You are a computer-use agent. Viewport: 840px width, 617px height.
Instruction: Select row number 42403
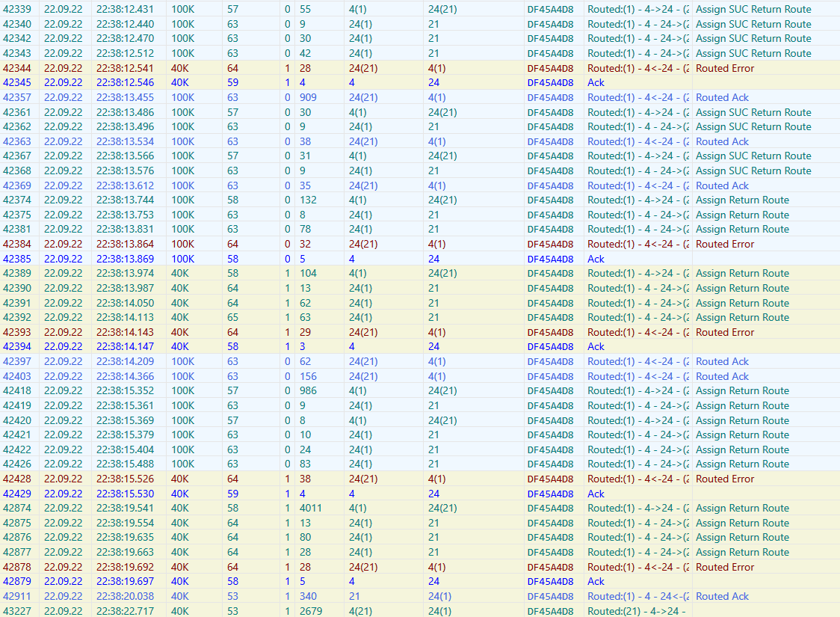click(x=17, y=376)
